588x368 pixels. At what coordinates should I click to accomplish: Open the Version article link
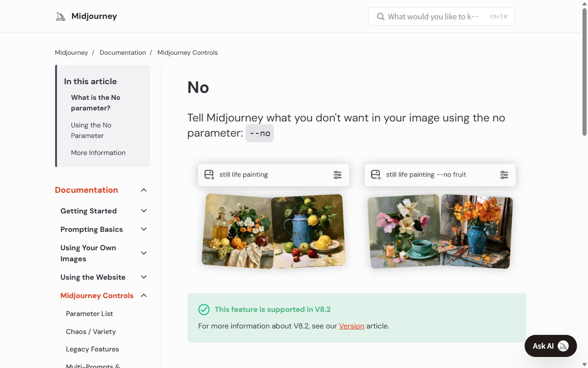point(351,326)
